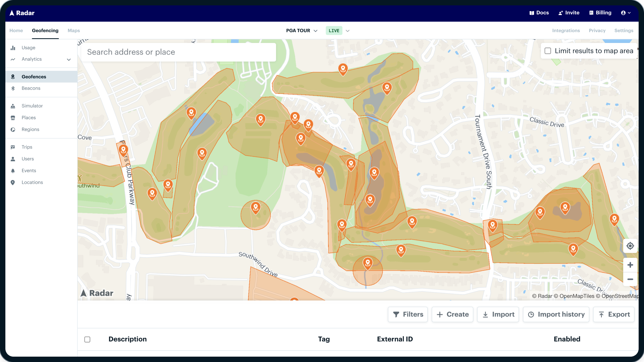The image size is (644, 362).
Task: Click the Users sidebar icon
Action: click(x=13, y=158)
